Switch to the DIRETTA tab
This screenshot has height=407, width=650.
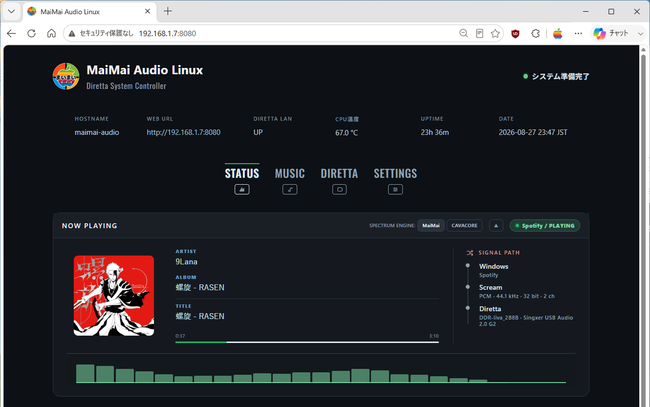pyautogui.click(x=339, y=173)
